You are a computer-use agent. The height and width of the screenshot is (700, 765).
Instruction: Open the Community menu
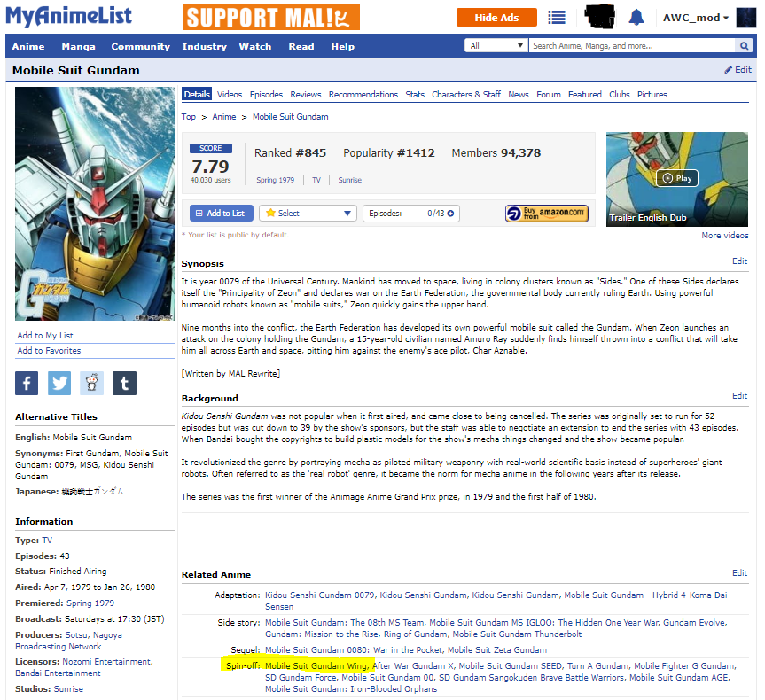141,46
